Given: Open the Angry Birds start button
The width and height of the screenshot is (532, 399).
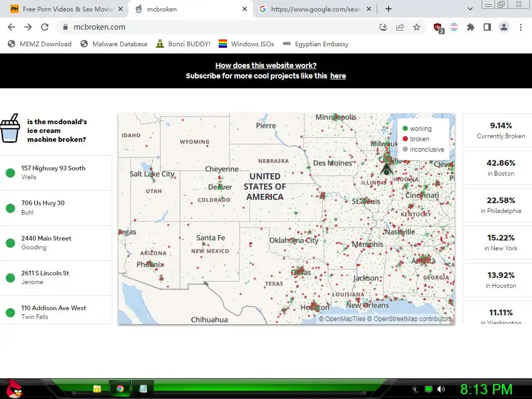Looking at the screenshot, I should click(x=14, y=389).
